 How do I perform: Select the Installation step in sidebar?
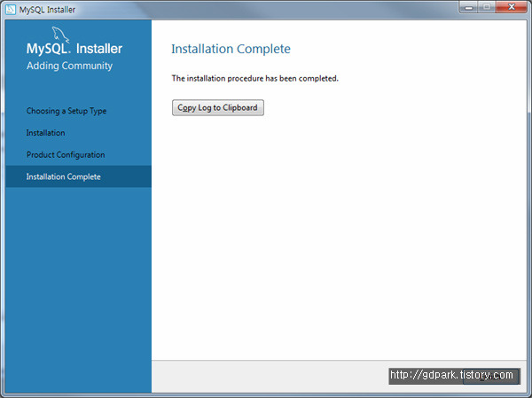point(45,133)
